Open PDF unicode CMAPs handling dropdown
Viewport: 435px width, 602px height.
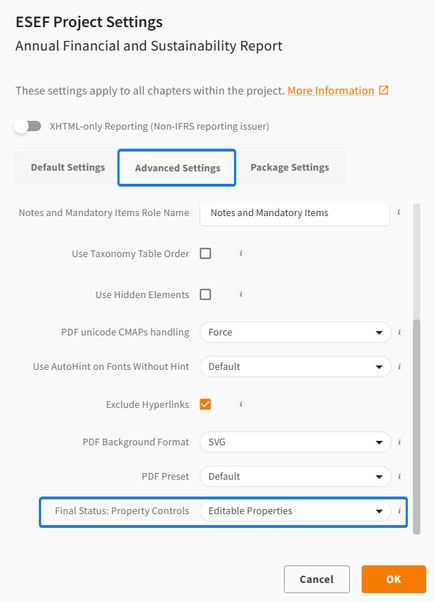click(x=295, y=332)
